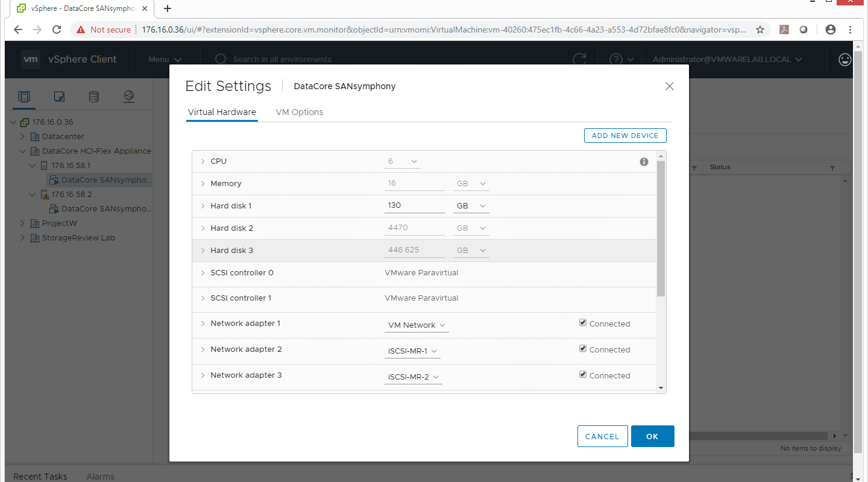Open PDF extension icon in toolbar
This screenshot has width=868, height=482.
784,30
